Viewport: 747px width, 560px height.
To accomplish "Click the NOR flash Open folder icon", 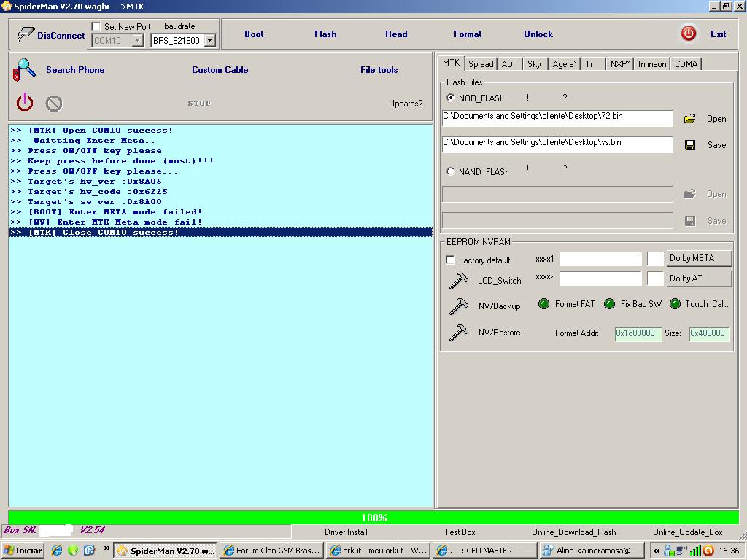I will 689,119.
